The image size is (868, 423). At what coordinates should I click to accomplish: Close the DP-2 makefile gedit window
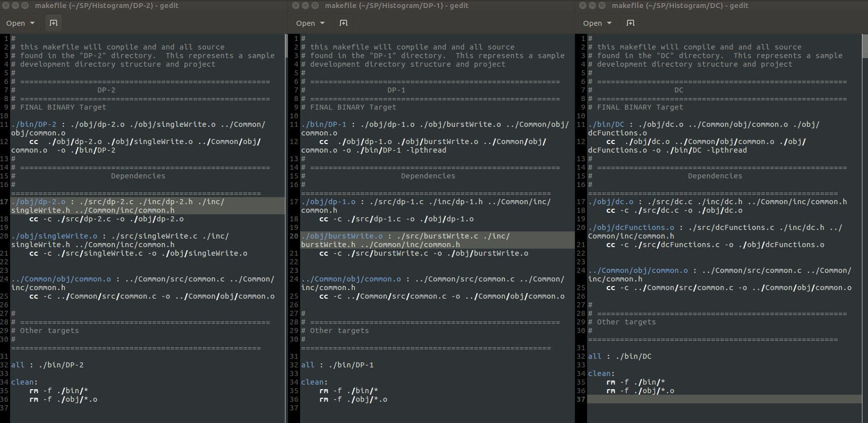pyautogui.click(x=7, y=6)
